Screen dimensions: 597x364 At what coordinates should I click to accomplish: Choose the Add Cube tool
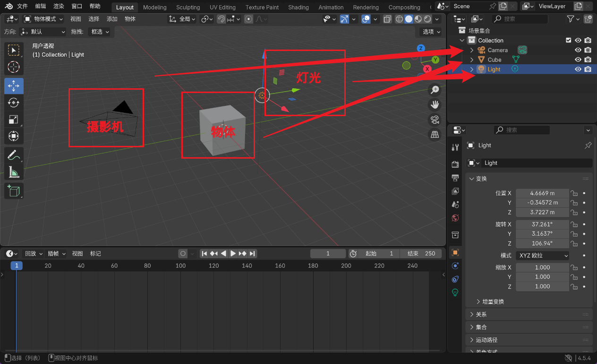click(x=14, y=191)
